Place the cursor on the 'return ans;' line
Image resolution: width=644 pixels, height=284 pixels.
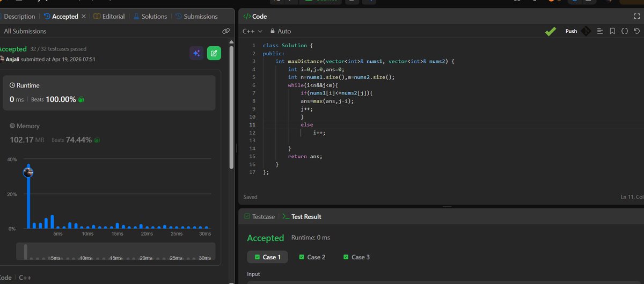[305, 156]
